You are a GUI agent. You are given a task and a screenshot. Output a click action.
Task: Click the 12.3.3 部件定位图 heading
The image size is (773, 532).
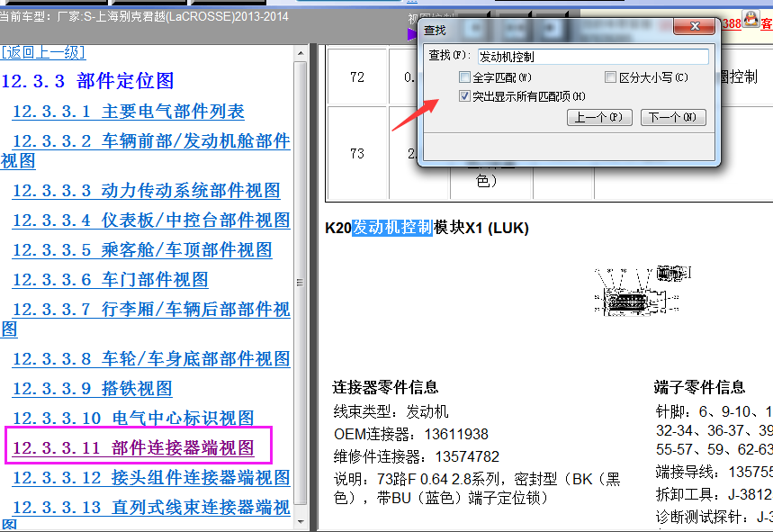[x=87, y=81]
